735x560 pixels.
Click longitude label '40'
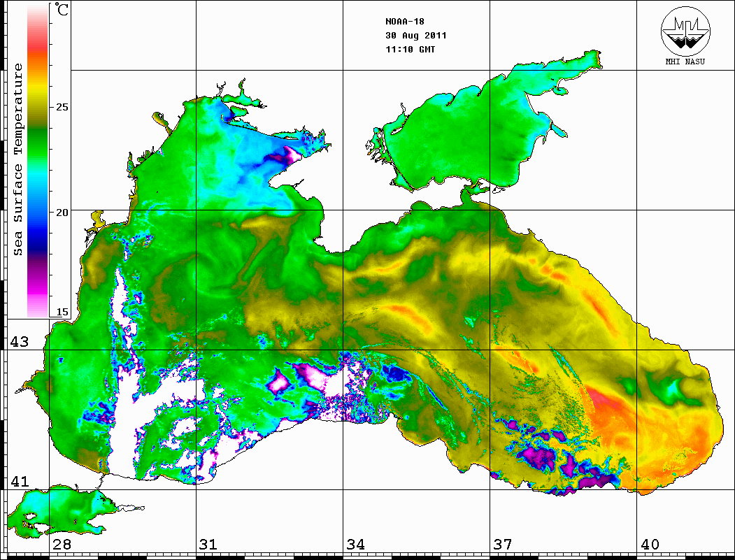[x=650, y=545]
